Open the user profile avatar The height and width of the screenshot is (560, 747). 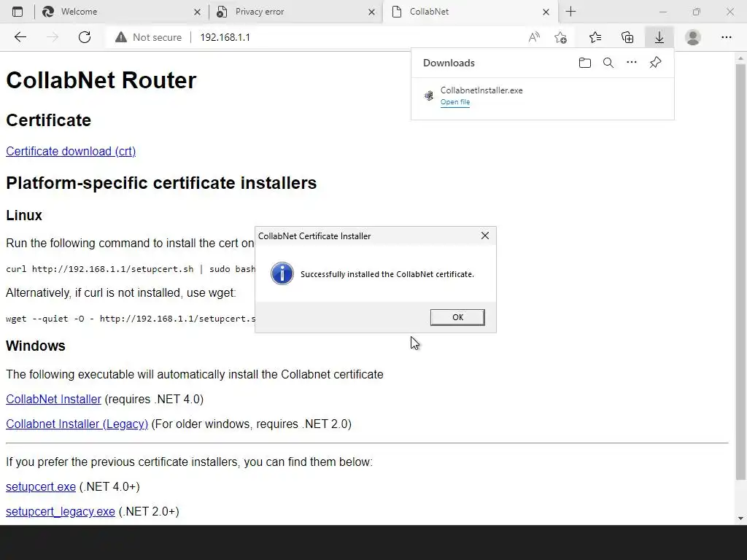(693, 37)
